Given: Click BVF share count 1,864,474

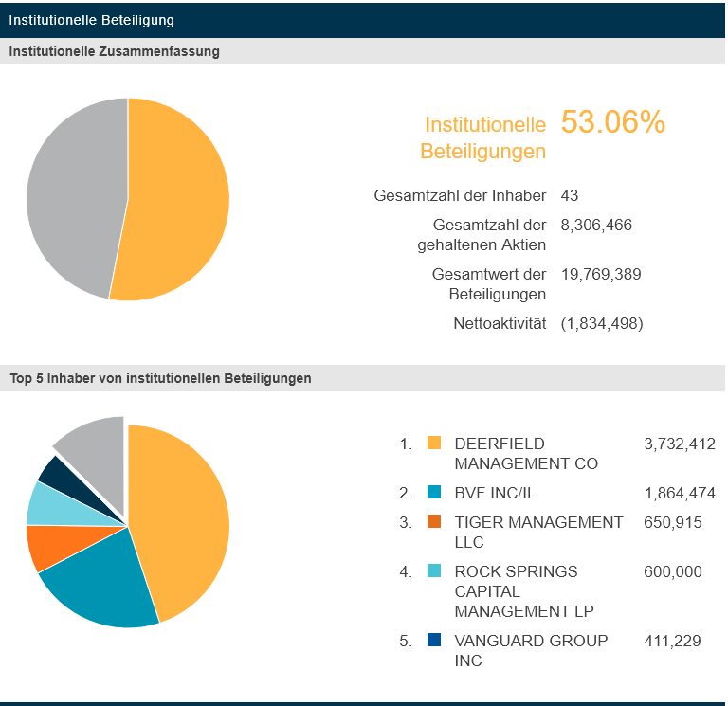Looking at the screenshot, I should coord(680,493).
